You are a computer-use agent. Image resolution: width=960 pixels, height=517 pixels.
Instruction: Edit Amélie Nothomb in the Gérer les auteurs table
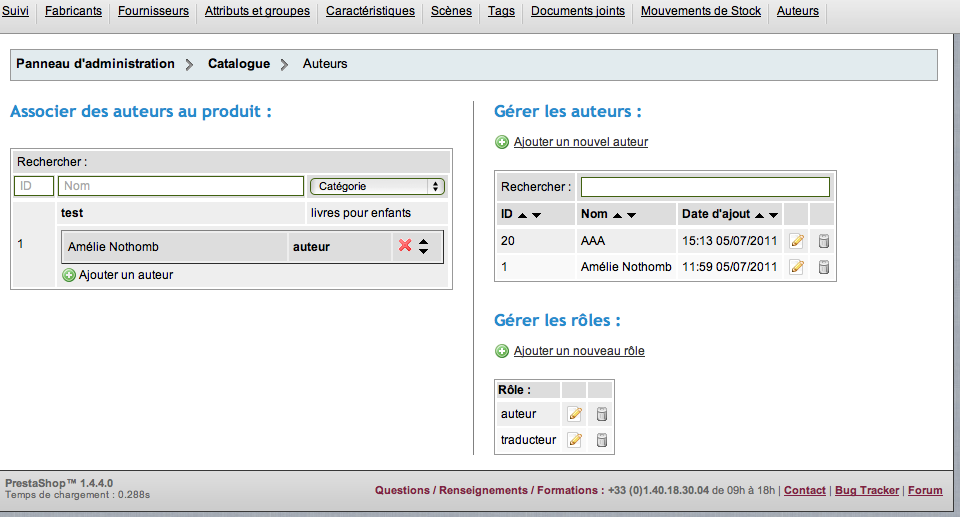(x=797, y=266)
